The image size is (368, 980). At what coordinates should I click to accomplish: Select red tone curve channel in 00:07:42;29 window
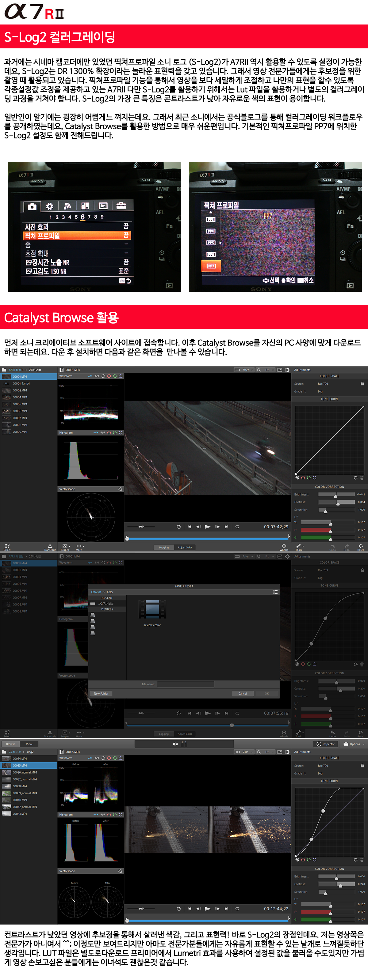click(x=303, y=477)
